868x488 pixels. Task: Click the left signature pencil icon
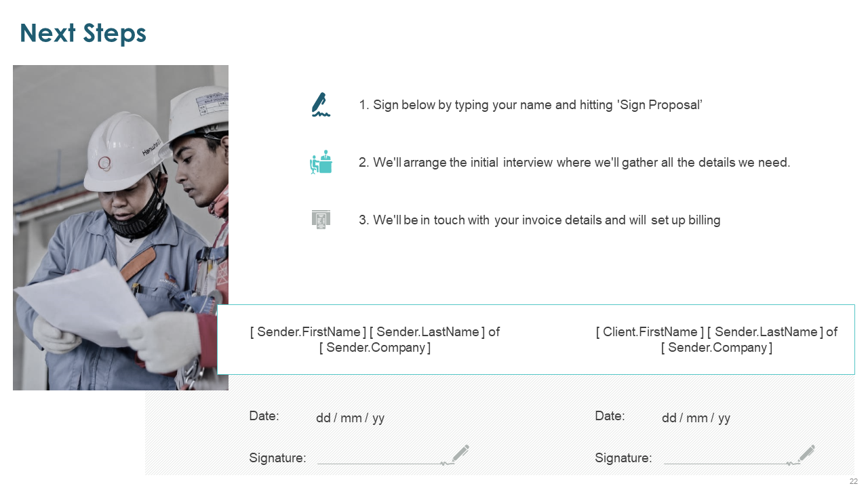460,453
